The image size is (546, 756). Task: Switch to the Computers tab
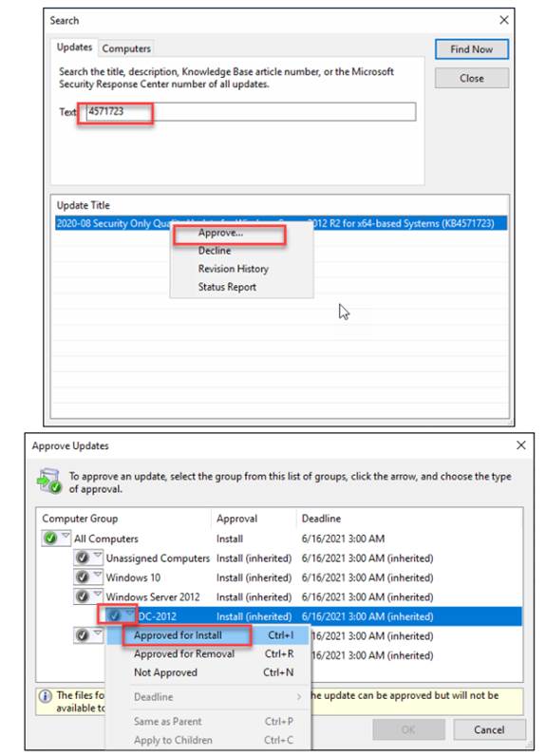click(126, 48)
